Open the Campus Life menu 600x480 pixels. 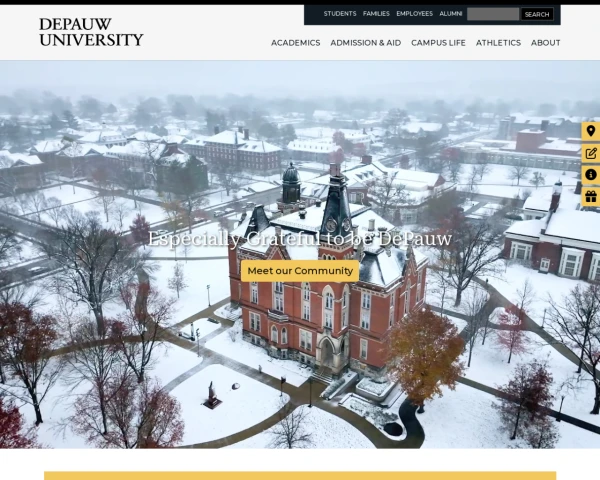[x=438, y=43]
